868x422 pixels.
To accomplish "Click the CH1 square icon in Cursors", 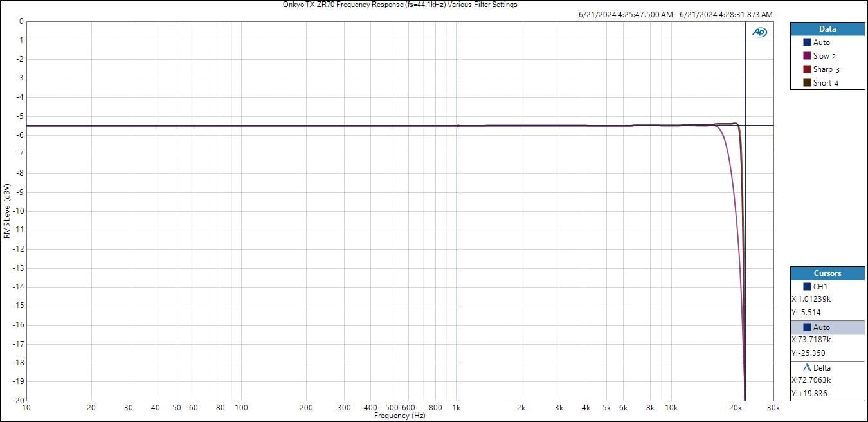I will [x=807, y=287].
